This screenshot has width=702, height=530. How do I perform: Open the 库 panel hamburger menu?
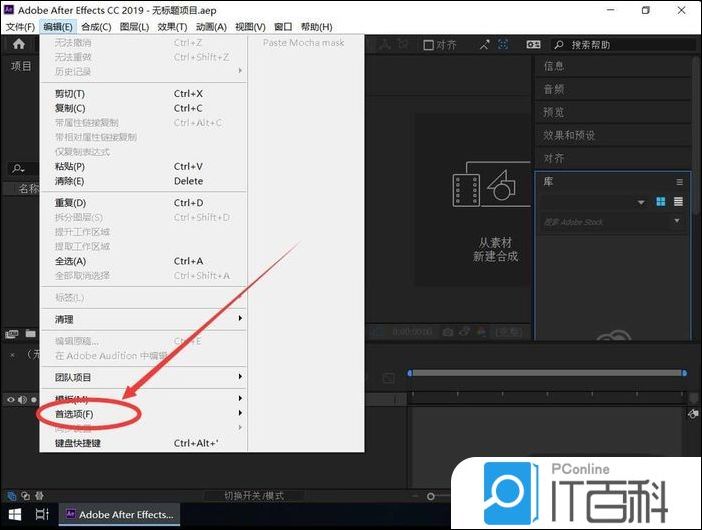(x=679, y=182)
